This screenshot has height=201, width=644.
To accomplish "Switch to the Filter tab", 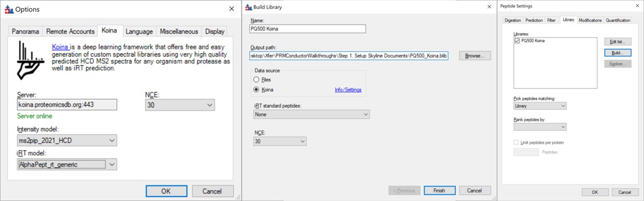I will (551, 20).
